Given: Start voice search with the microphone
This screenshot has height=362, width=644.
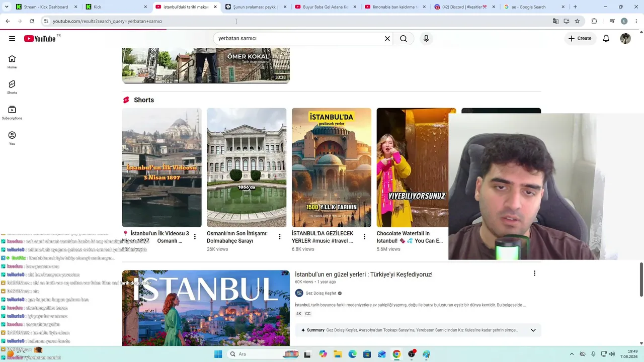Looking at the screenshot, I should point(426,39).
